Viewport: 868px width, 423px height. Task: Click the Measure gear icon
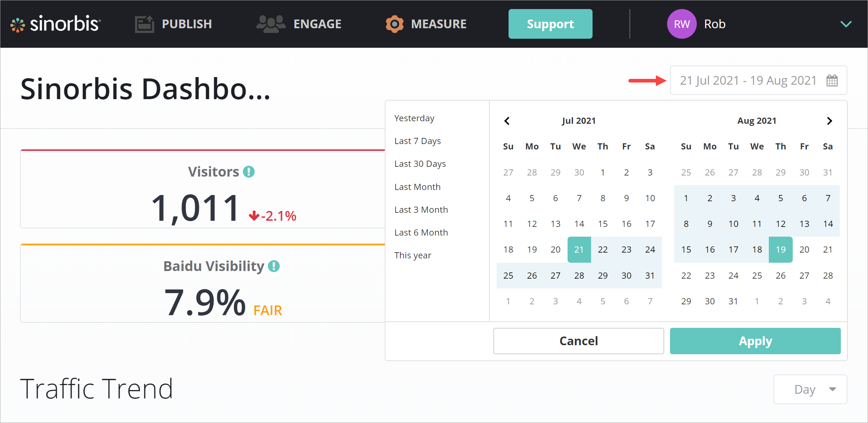[395, 24]
